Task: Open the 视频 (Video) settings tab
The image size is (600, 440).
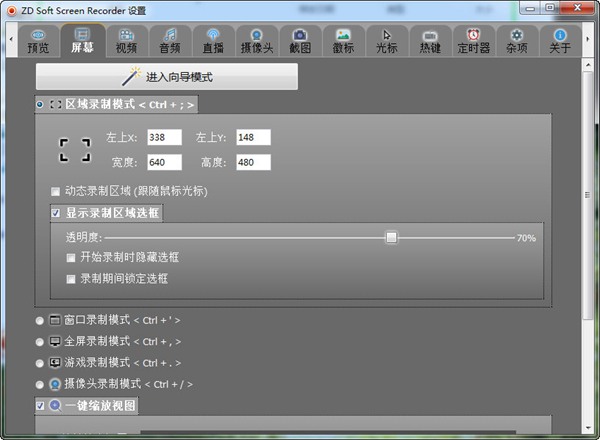Action: pyautogui.click(x=126, y=40)
